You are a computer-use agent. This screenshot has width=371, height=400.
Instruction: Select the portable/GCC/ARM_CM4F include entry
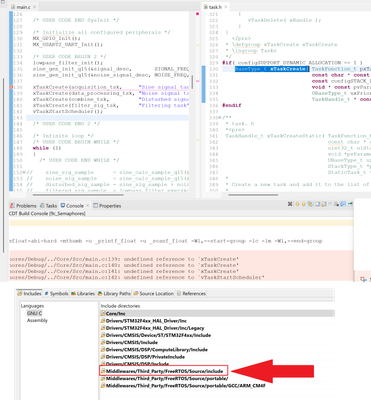(x=183, y=385)
